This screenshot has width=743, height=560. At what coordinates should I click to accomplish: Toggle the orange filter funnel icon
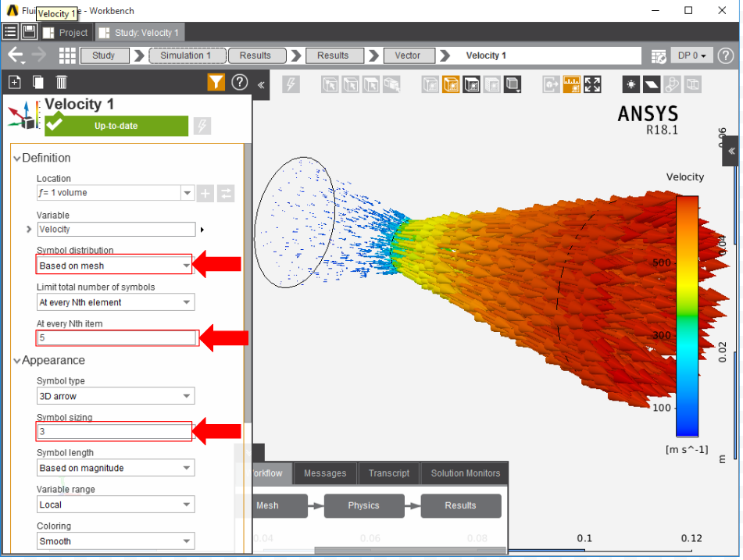click(x=216, y=83)
